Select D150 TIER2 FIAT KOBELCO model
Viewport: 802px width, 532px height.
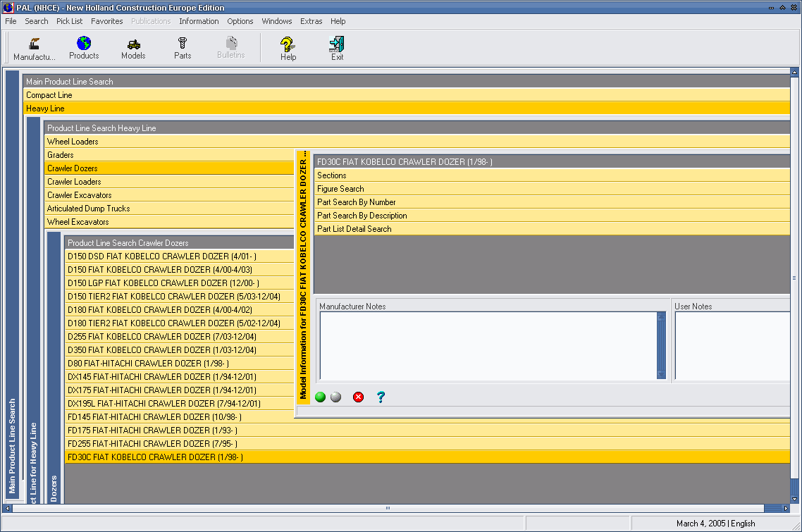tap(180, 296)
